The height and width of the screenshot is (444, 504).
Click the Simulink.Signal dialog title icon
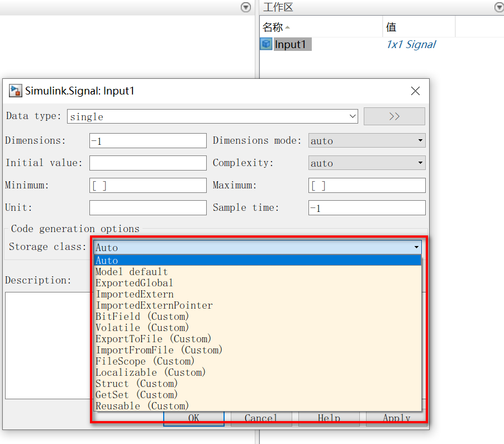[x=15, y=91]
